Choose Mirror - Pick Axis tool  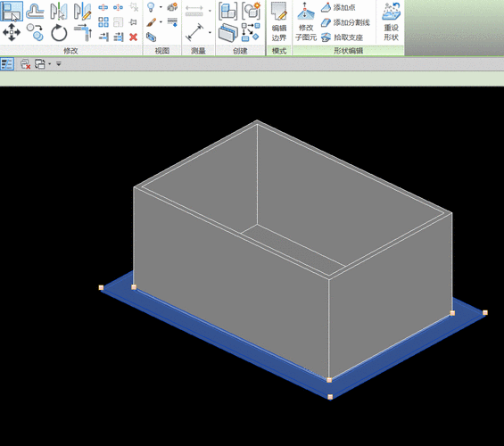(x=59, y=11)
